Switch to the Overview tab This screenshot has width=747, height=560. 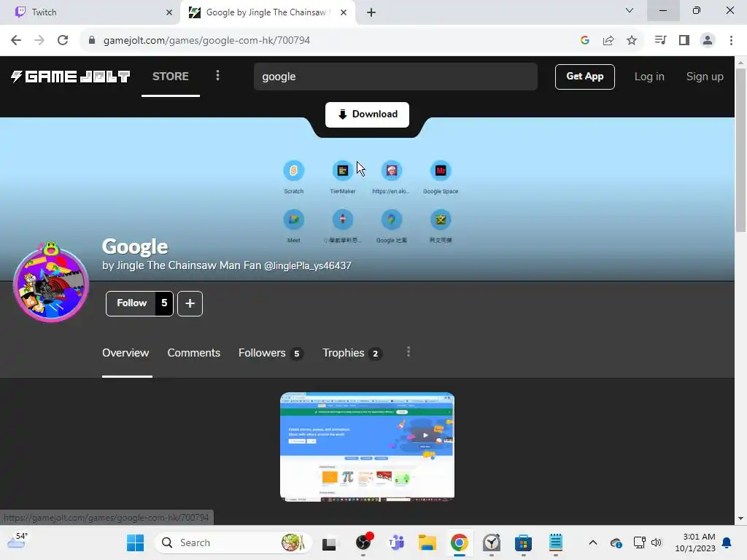[x=125, y=353]
